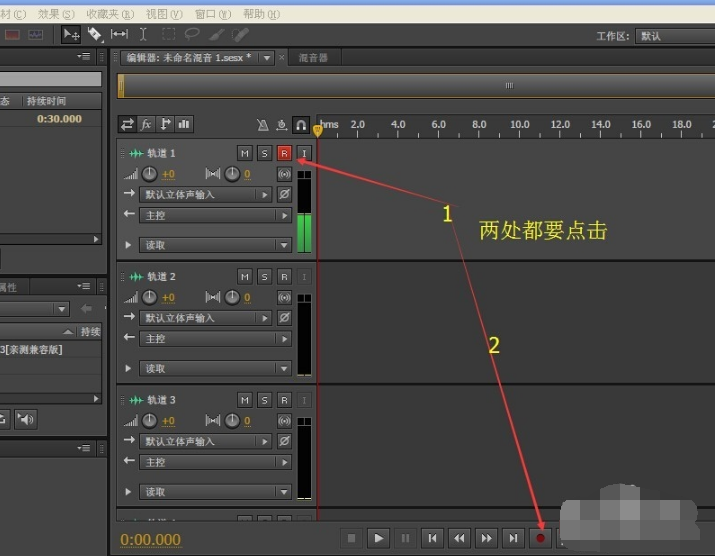
Task: Show the EQ track controls view
Action: click(x=184, y=125)
